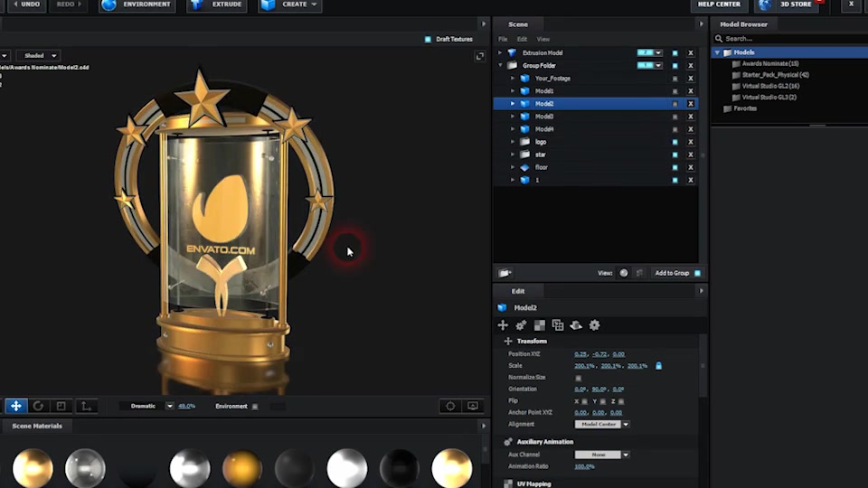Open the Group Folder group number dropdown

tap(658, 66)
